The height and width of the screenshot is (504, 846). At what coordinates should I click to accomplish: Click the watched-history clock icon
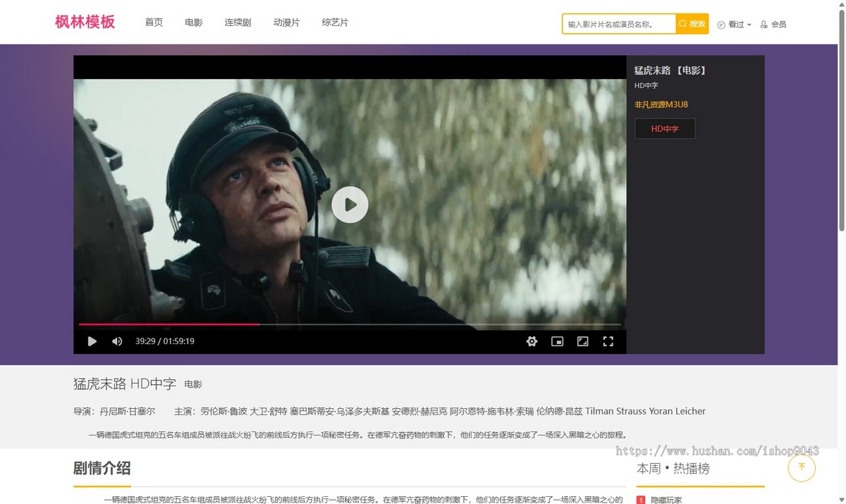click(x=721, y=25)
